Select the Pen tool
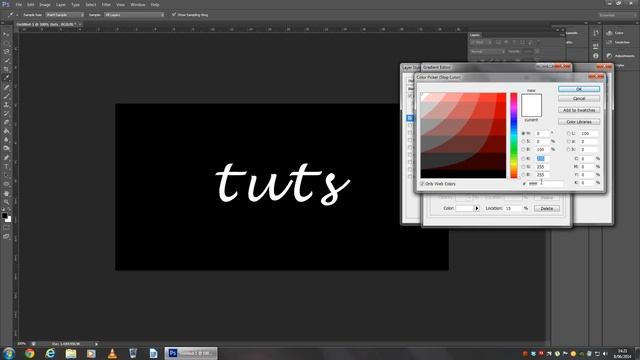The width and height of the screenshot is (640, 360). [x=6, y=158]
